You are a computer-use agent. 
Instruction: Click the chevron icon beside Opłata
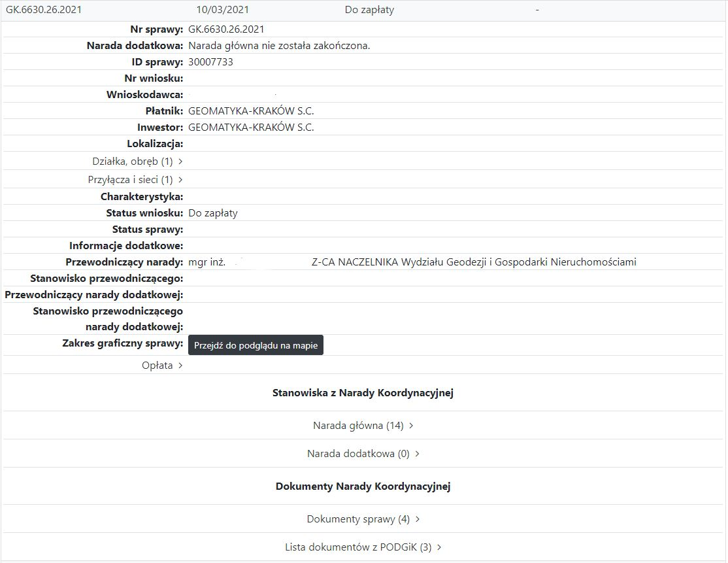(x=180, y=366)
